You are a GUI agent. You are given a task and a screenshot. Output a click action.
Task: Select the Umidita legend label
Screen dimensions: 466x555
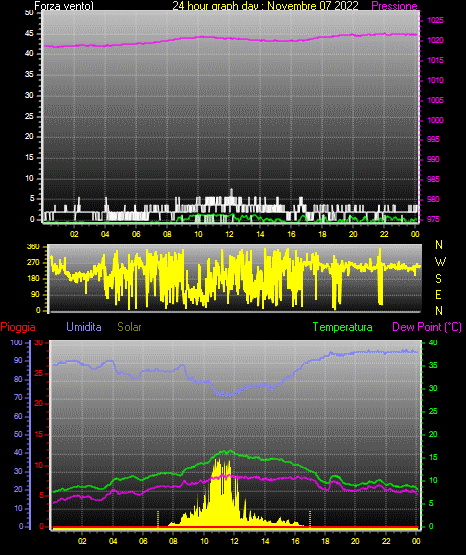coord(84,327)
